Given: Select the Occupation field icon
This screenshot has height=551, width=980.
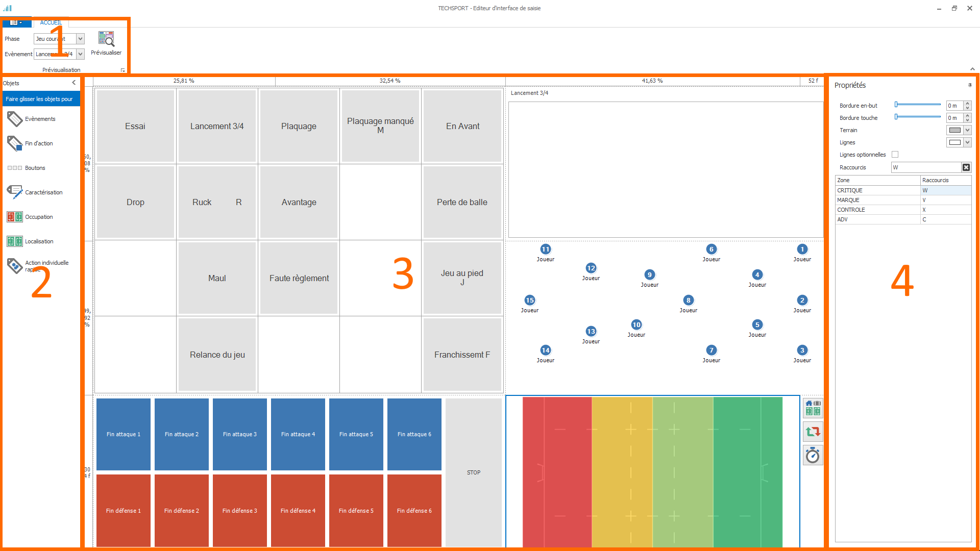Looking at the screenshot, I should [15, 217].
